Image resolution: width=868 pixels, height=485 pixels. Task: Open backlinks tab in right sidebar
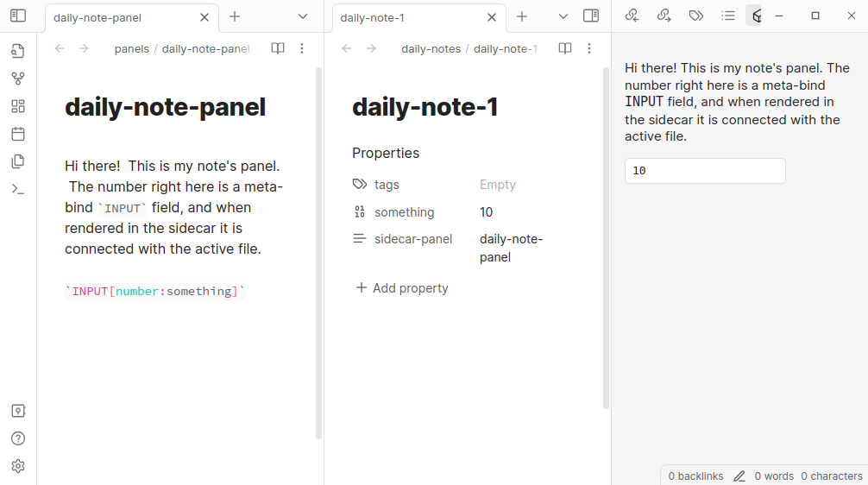[632, 16]
